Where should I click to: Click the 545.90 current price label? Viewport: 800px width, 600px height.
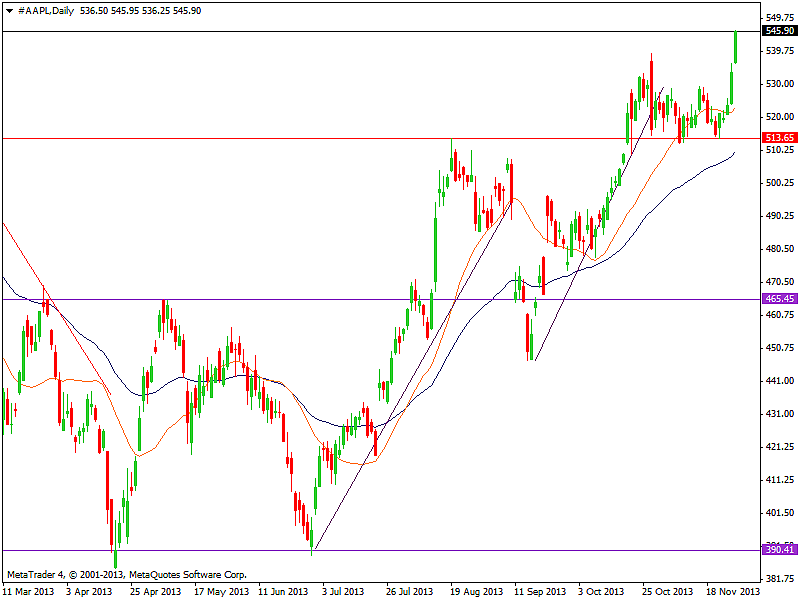click(778, 32)
